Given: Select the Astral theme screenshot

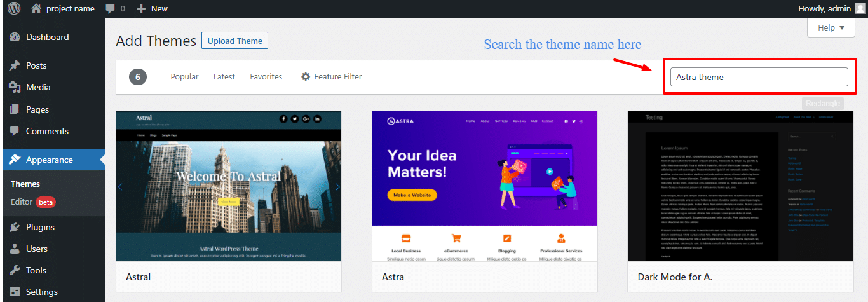Looking at the screenshot, I should (229, 186).
